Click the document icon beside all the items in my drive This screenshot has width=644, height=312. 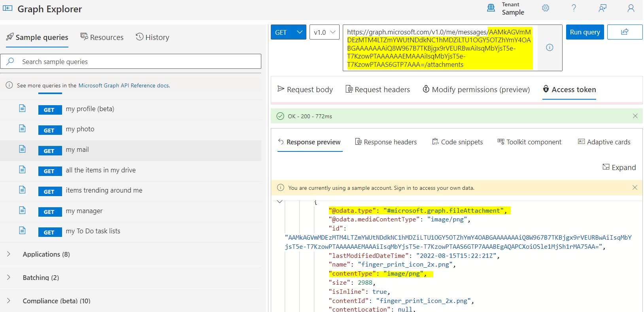coord(23,170)
